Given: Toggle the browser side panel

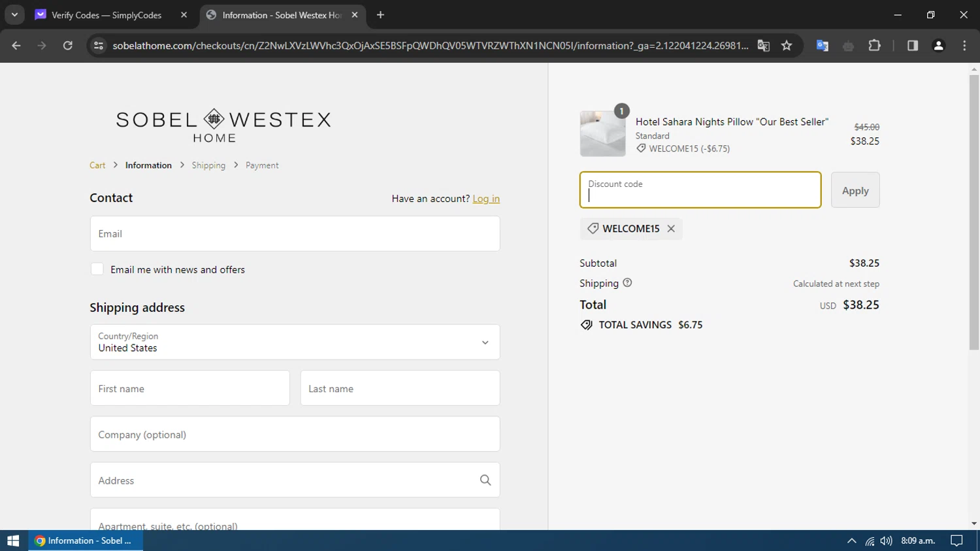Looking at the screenshot, I should coord(913,46).
